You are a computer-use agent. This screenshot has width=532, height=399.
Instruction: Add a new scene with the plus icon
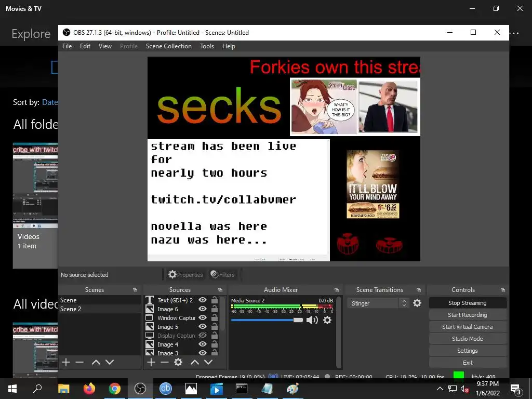[66, 362]
